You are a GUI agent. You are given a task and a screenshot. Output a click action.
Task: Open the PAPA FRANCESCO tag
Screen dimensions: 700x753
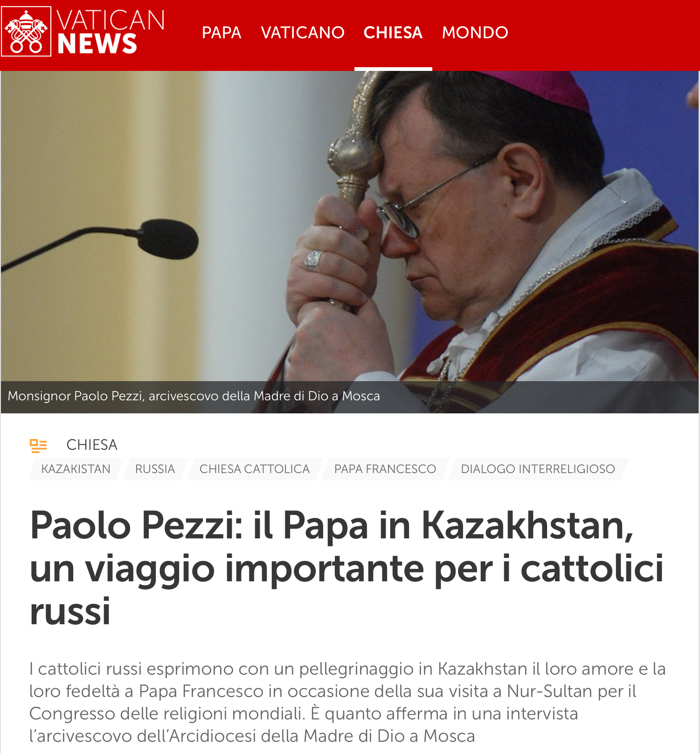click(385, 469)
